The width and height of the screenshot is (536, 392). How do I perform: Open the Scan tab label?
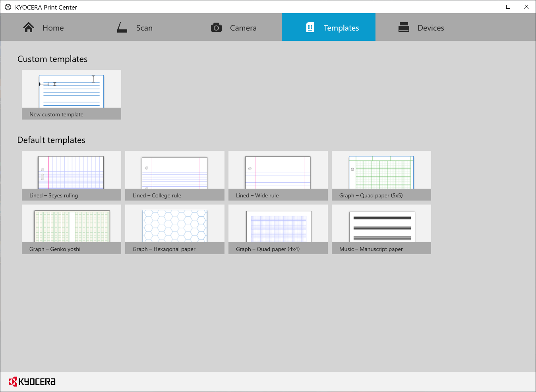[x=144, y=28]
